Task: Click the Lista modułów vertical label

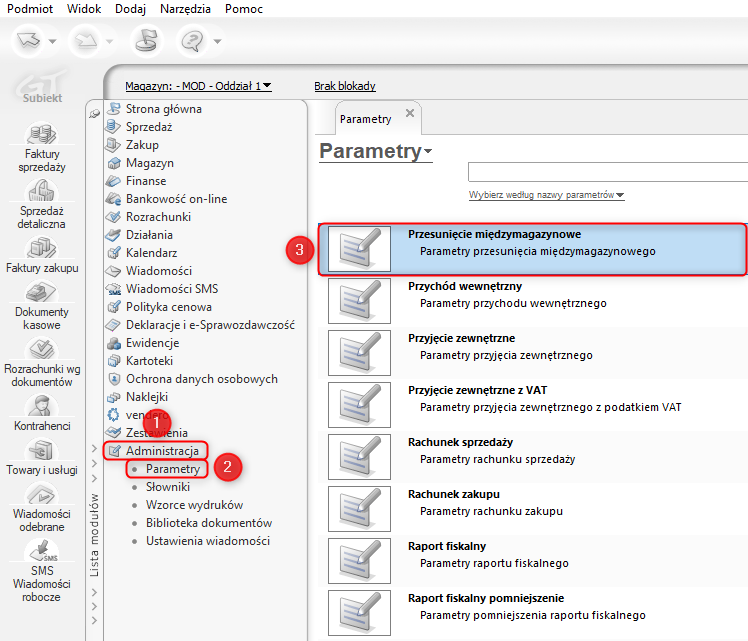Action: pos(94,535)
